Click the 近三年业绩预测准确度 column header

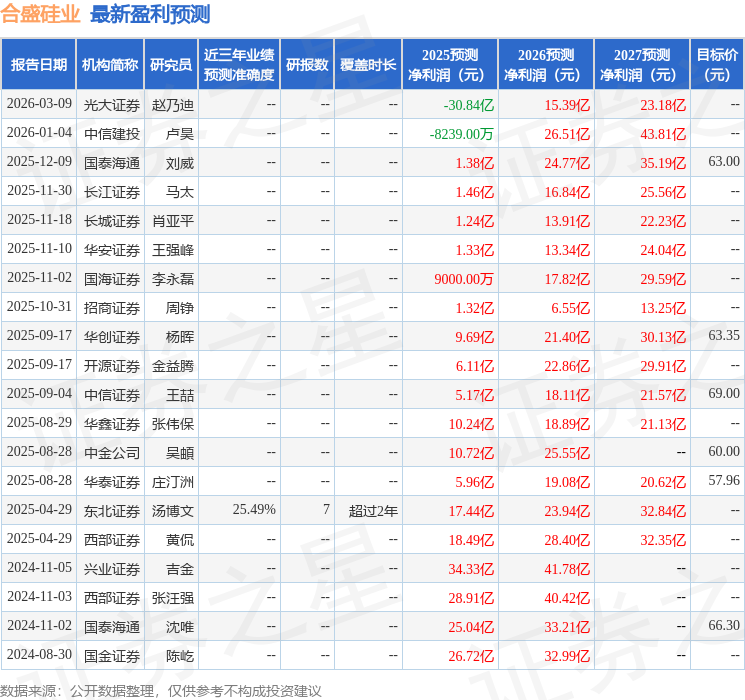pyautogui.click(x=239, y=65)
